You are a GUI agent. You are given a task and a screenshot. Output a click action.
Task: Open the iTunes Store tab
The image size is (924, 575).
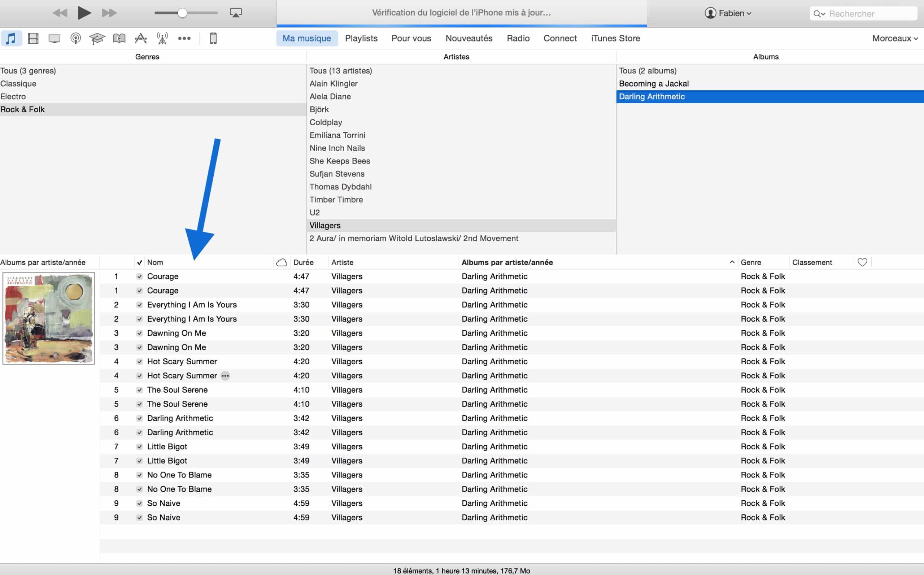(x=616, y=38)
